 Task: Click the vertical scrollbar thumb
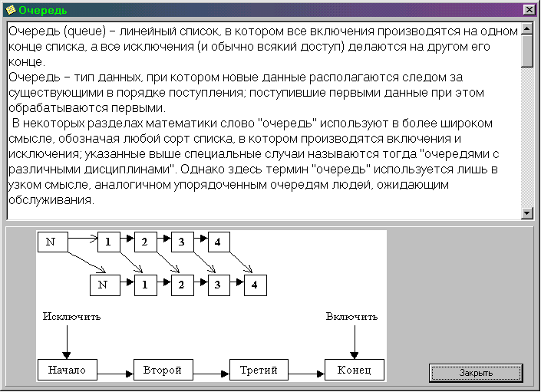[527, 51]
